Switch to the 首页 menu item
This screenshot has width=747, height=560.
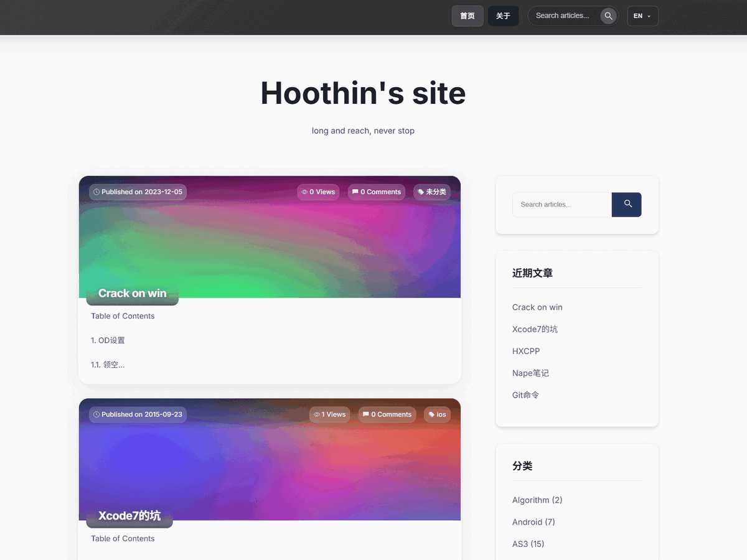467,16
